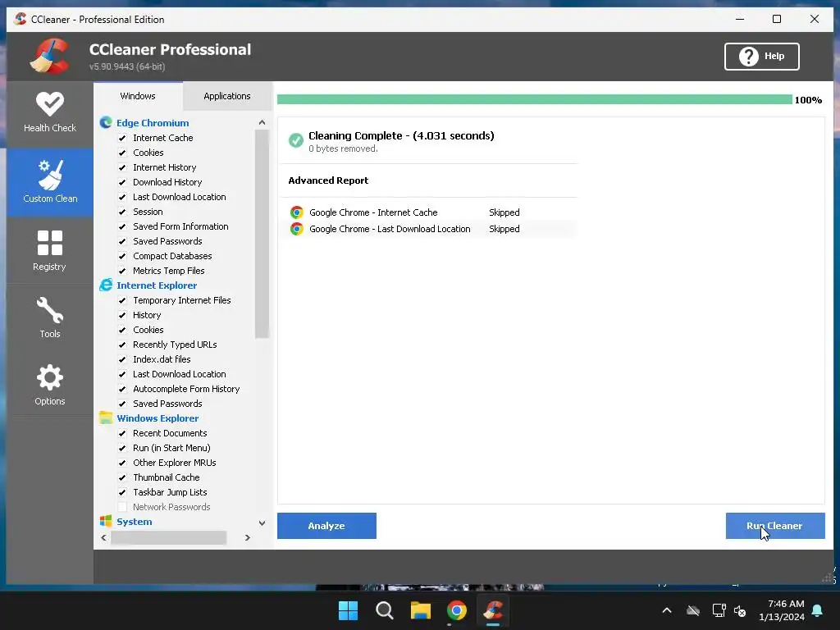Click the Metrics Temp Files item
Viewport: 840px width, 630px height.
pos(169,271)
